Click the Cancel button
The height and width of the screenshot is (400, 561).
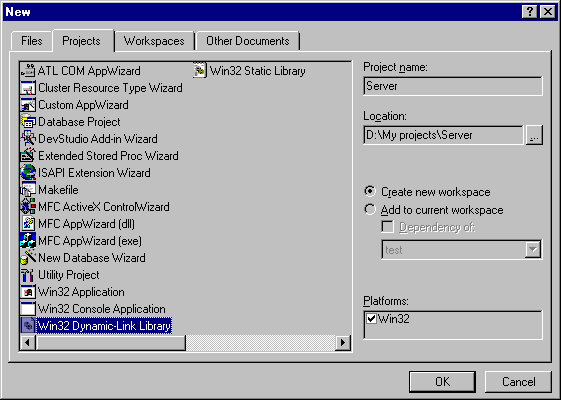coord(518,382)
